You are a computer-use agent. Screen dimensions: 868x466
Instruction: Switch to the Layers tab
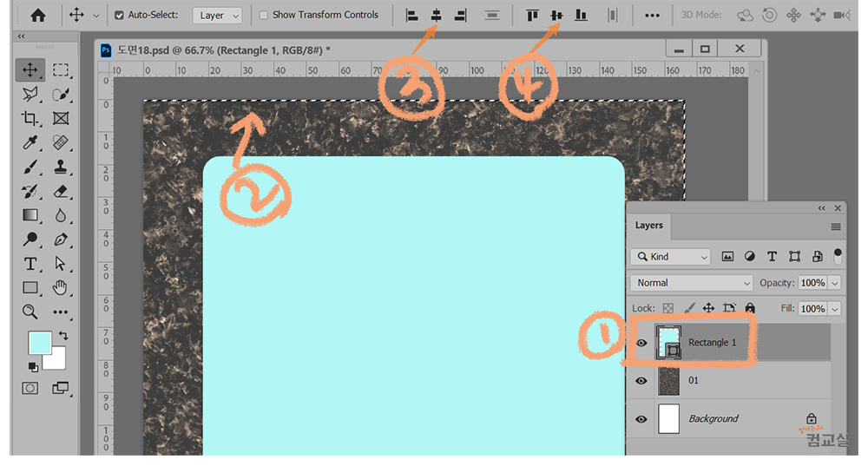coord(648,226)
